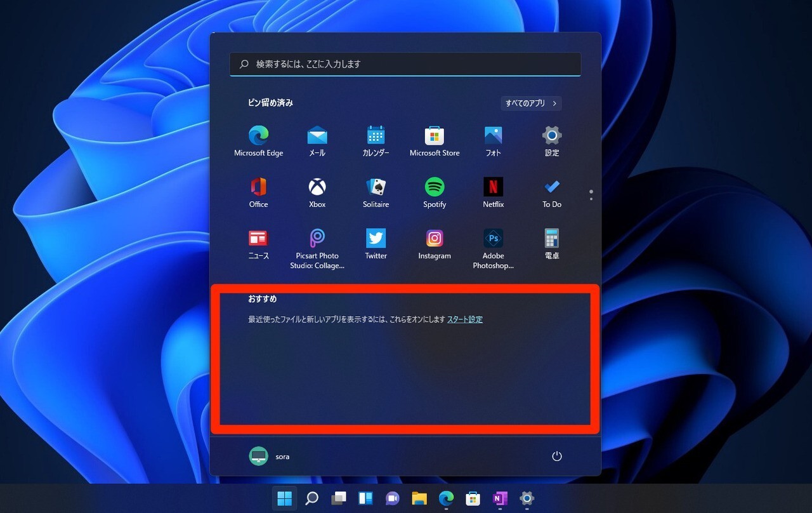Viewport: 812px width, 513px height.
Task: Launch the メール app
Action: [317, 141]
